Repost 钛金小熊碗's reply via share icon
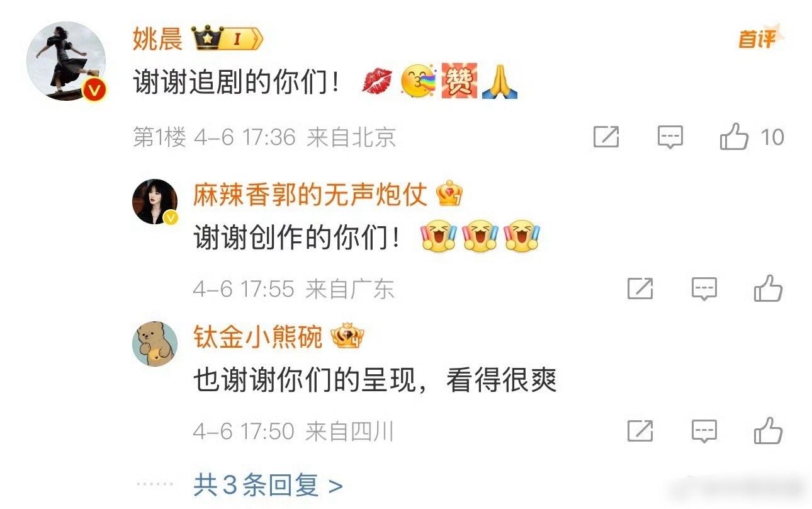 coord(640,432)
